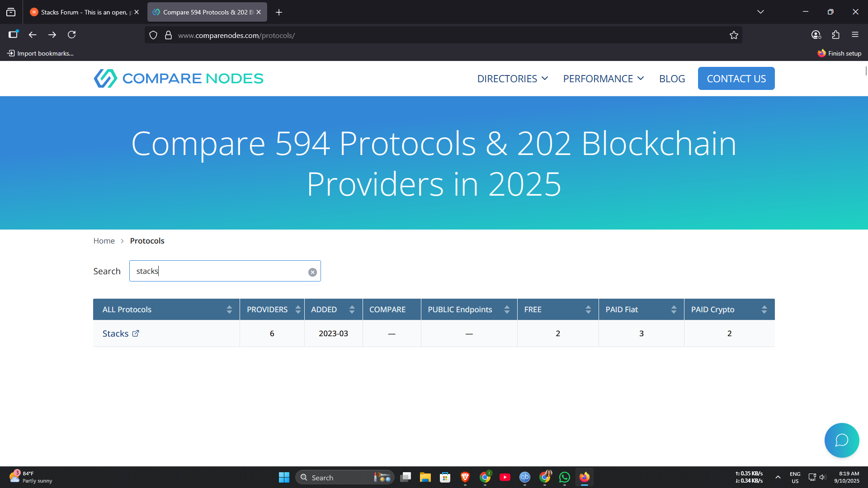Open the Firefox extensions menu
Viewport: 868px width, 488px height.
[835, 35]
